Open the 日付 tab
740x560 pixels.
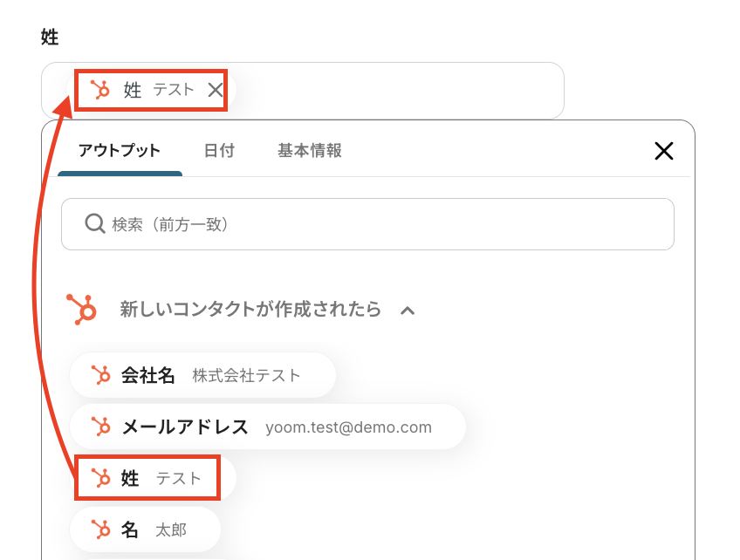click(219, 151)
